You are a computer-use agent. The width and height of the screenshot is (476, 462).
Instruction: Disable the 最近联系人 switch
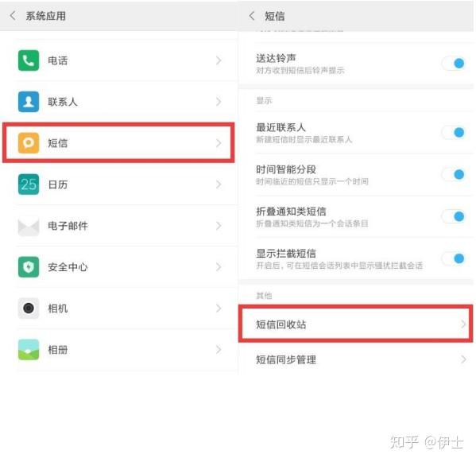(453, 133)
